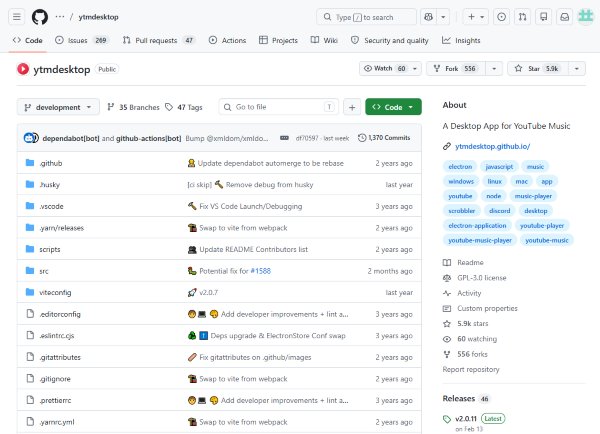The height and width of the screenshot is (434, 600).
Task: Open the development branch selector
Action: click(x=58, y=107)
